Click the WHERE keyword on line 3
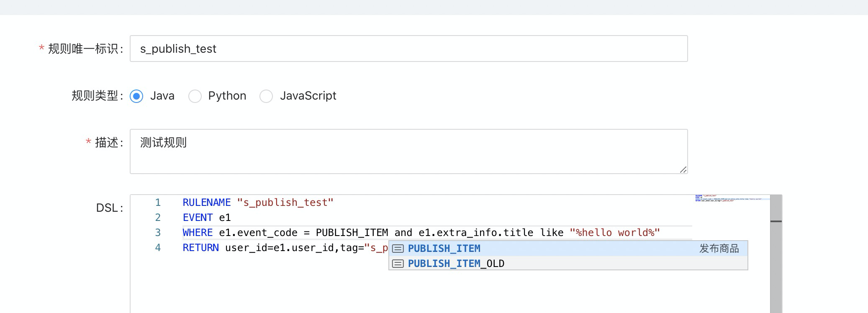 [x=198, y=233]
